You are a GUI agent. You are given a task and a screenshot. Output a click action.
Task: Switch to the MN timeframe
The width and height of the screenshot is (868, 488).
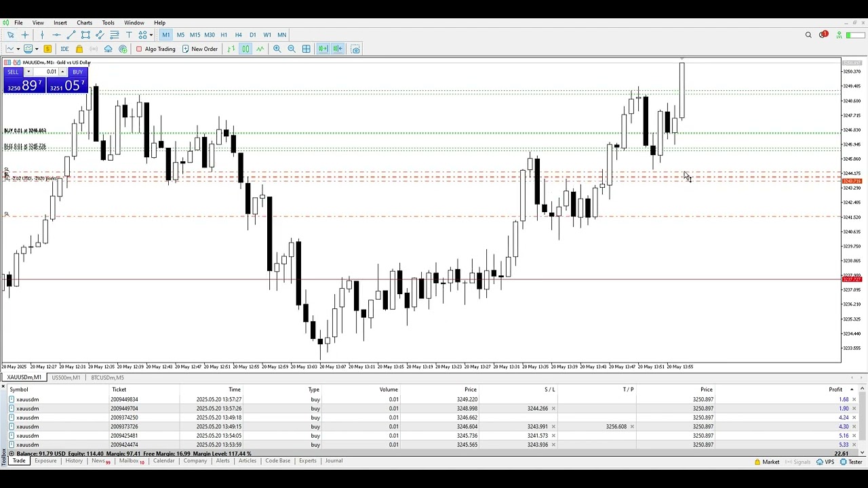tap(281, 35)
